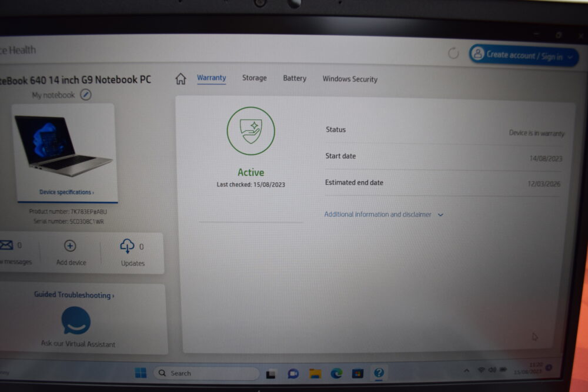The height and width of the screenshot is (392, 588).
Task: Expand Additional information and disclaimer
Action: pos(383,215)
